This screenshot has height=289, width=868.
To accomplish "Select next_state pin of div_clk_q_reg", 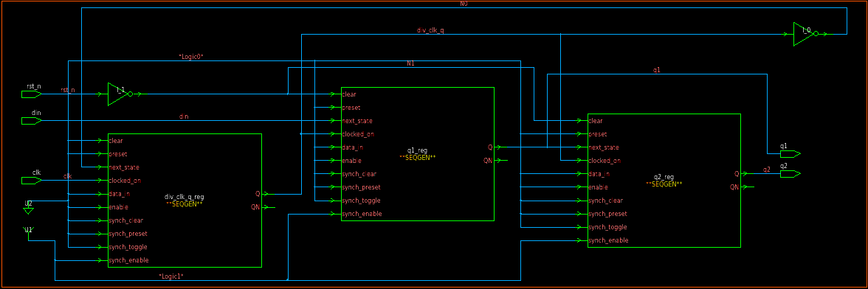I will pos(124,167).
